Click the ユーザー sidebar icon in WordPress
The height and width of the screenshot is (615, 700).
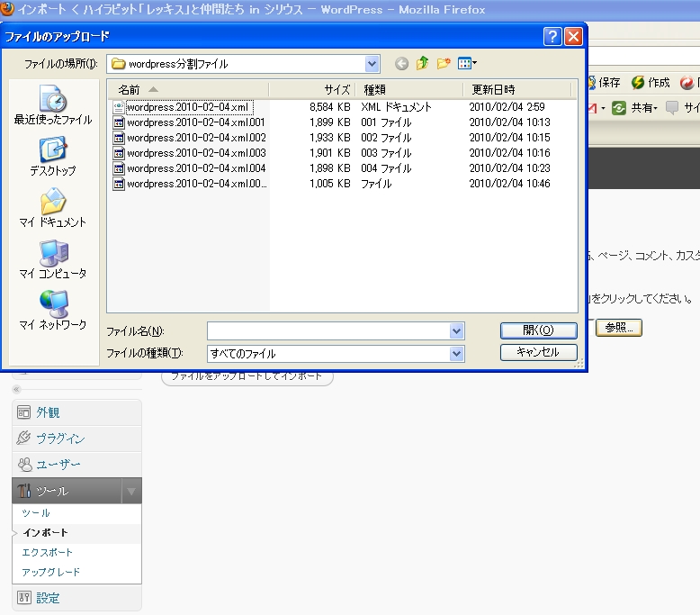25,465
